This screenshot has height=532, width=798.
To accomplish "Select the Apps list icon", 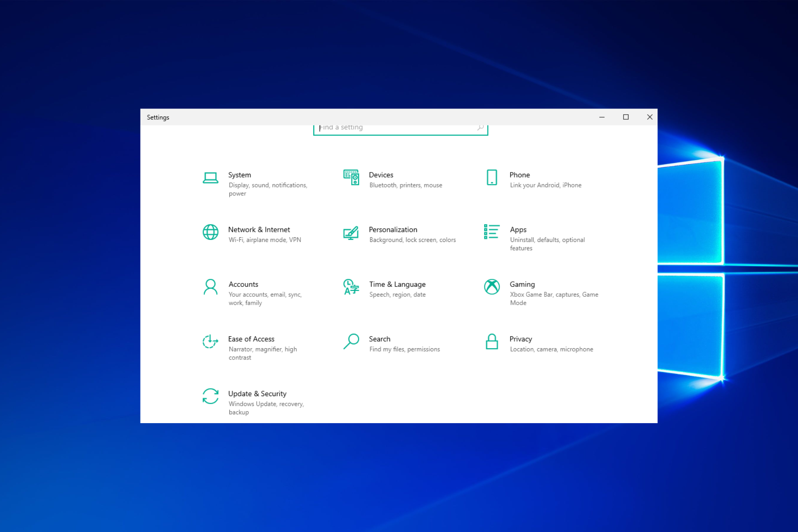I will [492, 232].
